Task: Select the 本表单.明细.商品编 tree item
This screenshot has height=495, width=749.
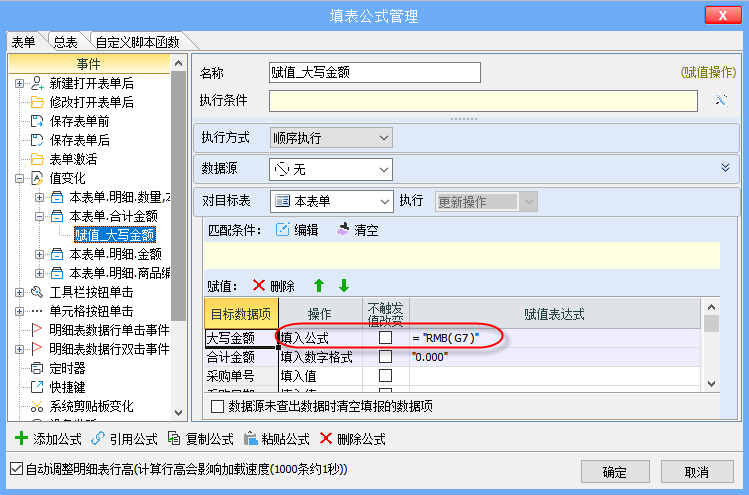Action: tap(120, 273)
